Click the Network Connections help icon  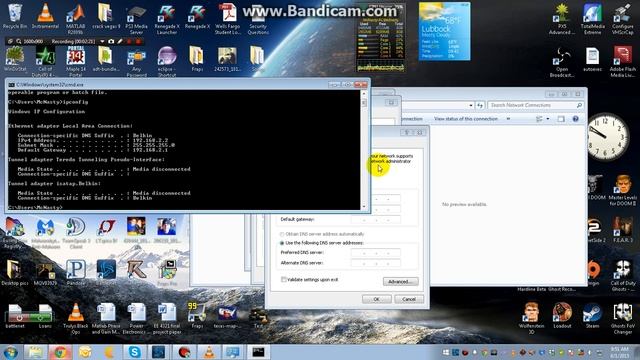click(575, 119)
